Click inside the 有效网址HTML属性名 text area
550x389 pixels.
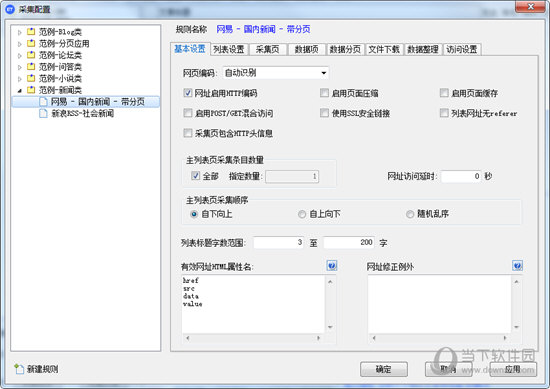pos(253,304)
